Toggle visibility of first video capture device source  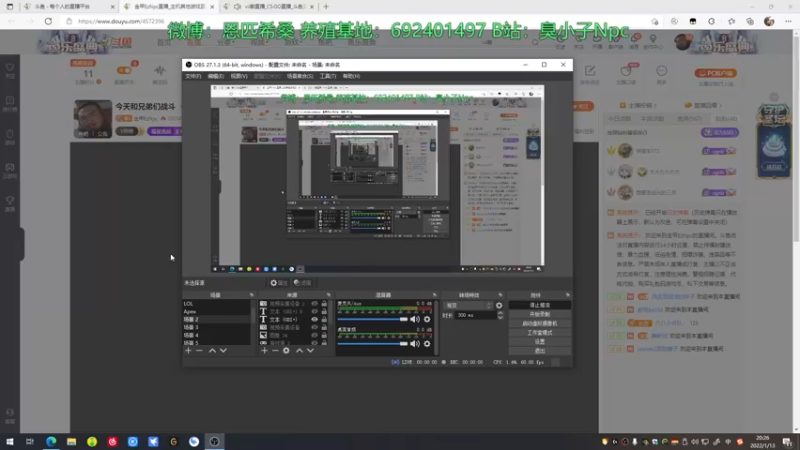[x=314, y=304]
